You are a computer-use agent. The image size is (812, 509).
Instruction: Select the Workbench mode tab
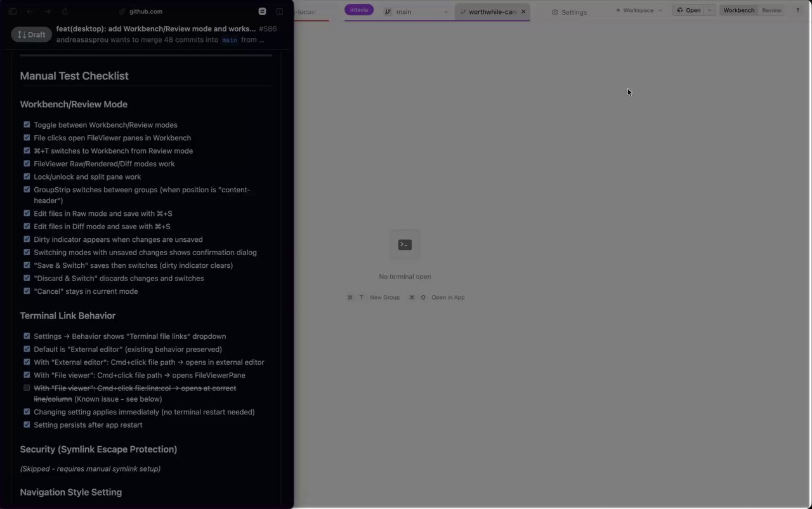coord(738,10)
